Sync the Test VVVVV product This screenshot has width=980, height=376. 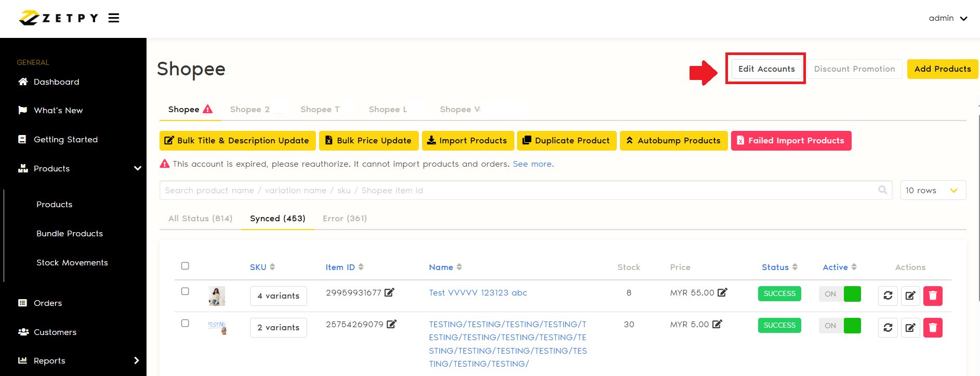coord(888,296)
